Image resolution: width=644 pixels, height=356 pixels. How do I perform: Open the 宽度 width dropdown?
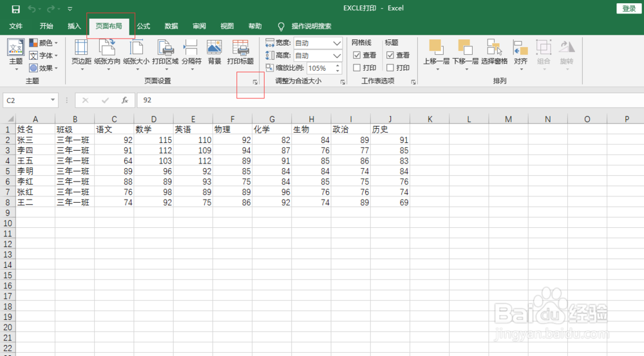coord(337,43)
